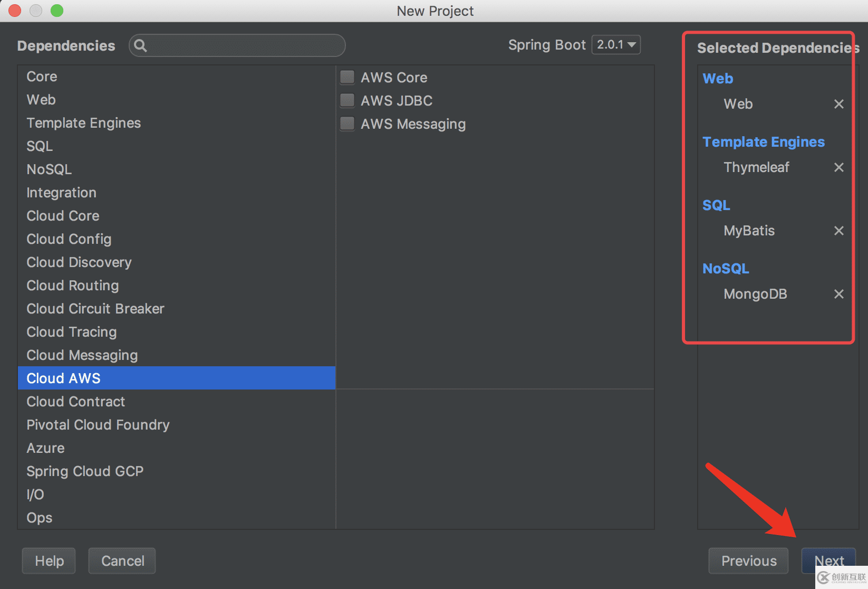Select the SQL category in list

coord(177,146)
